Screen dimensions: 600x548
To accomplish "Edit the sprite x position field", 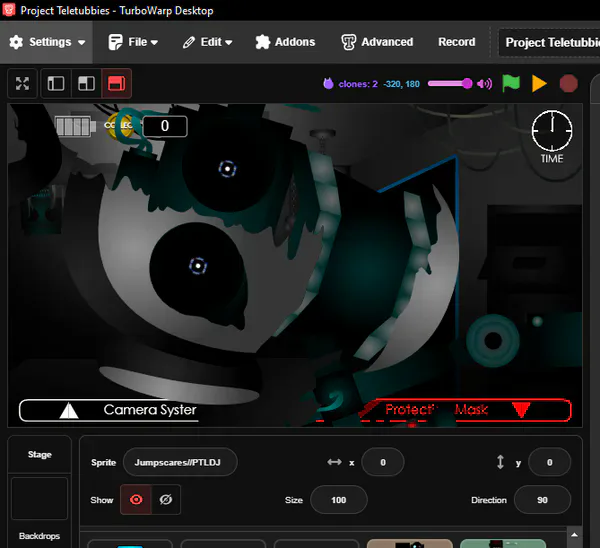I will click(383, 462).
